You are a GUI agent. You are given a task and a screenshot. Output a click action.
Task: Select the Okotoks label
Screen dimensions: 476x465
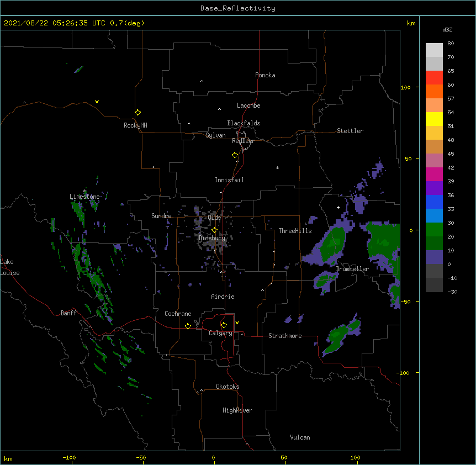pos(228,387)
